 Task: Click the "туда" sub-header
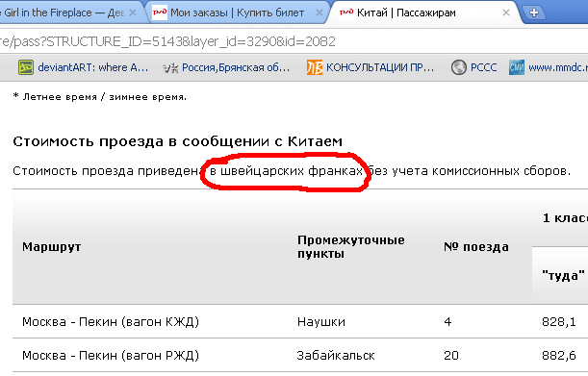(563, 276)
